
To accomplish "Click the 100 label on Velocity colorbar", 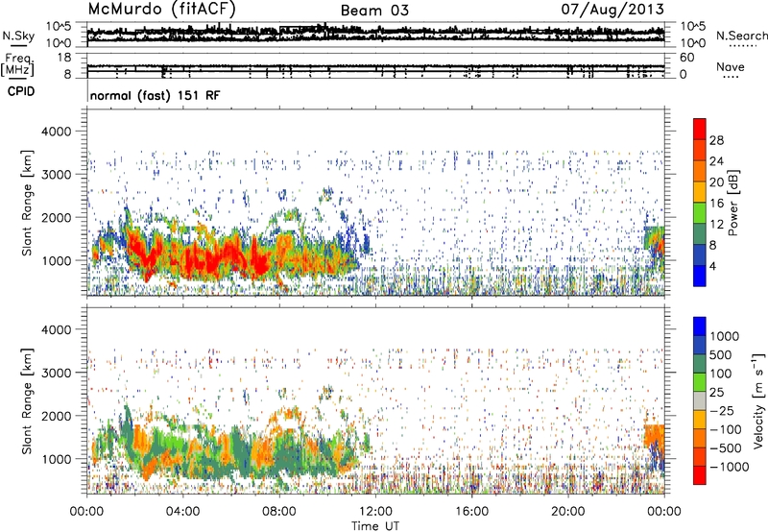I will point(720,374).
